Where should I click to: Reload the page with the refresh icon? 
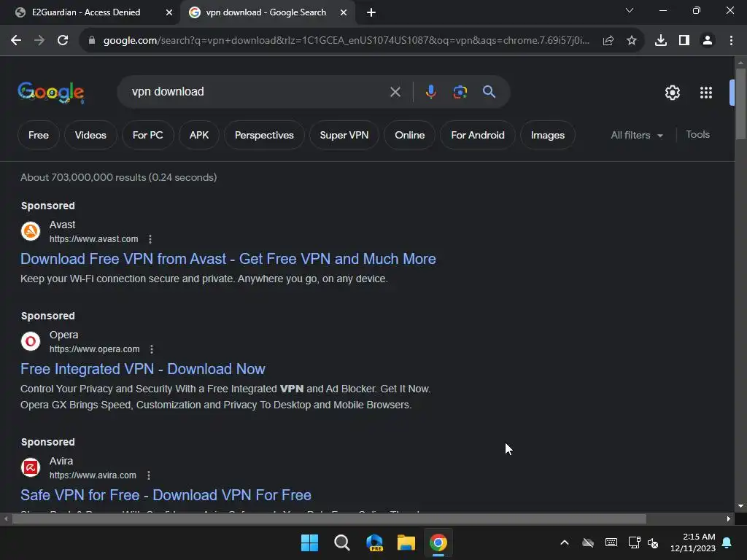63,41
